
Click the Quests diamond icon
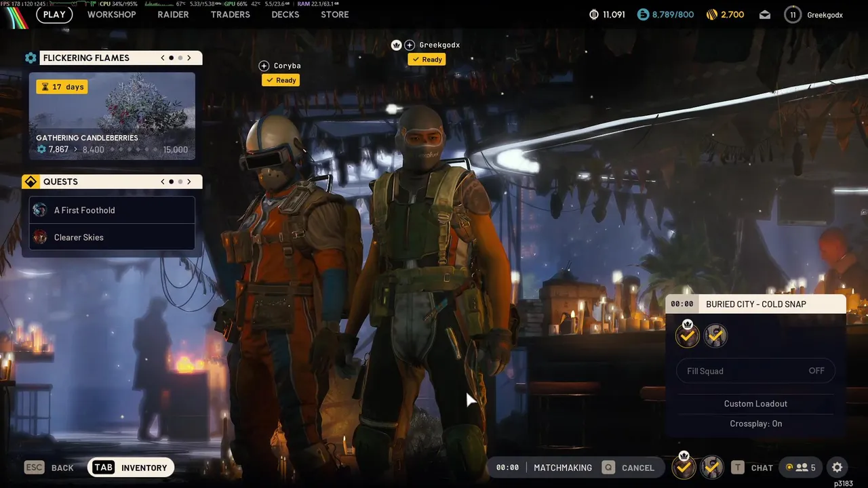click(30, 182)
